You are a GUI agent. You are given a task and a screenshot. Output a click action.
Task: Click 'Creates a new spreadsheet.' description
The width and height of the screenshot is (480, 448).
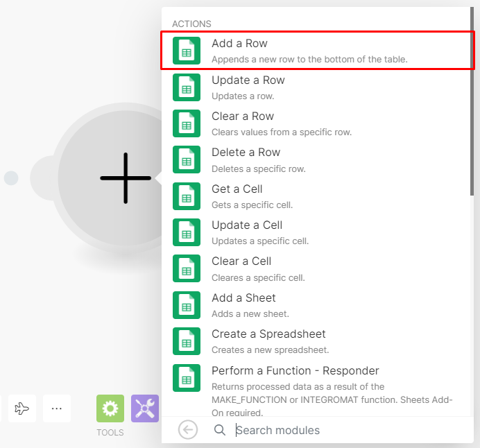pos(270,350)
